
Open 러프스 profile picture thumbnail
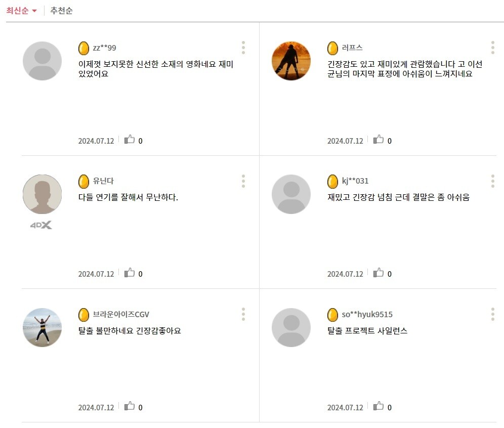coord(291,61)
